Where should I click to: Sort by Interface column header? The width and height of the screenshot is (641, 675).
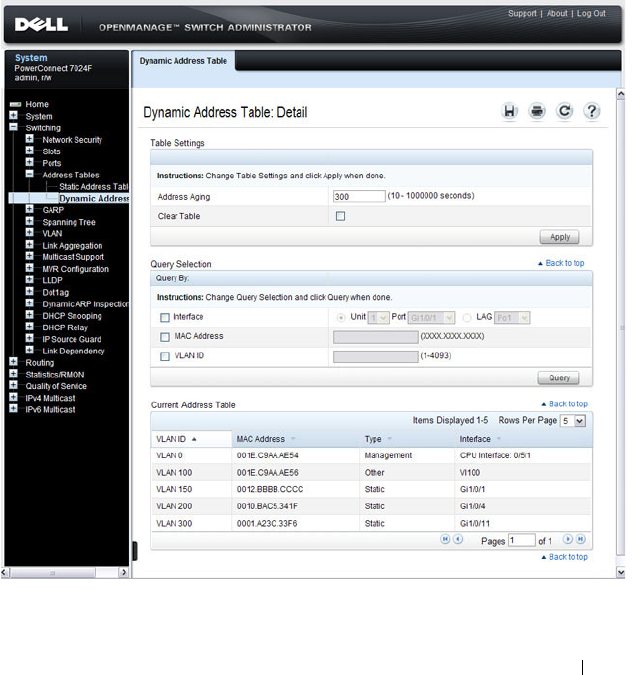coord(475,439)
